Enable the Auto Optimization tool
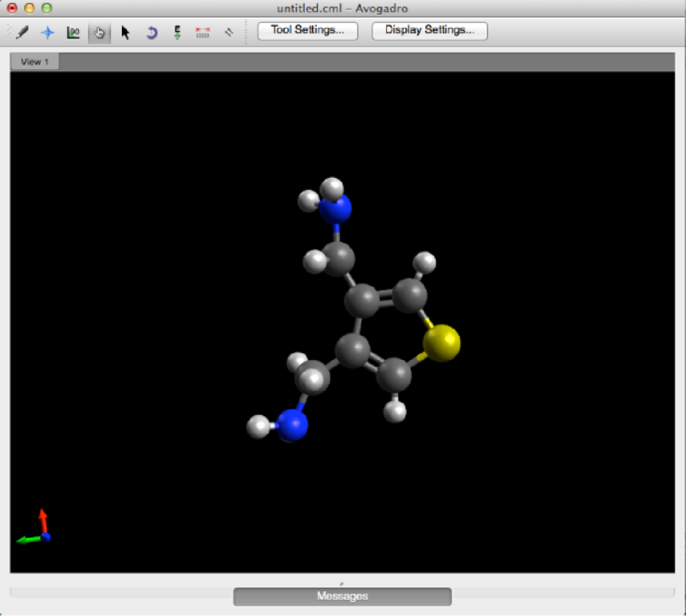 (x=177, y=33)
